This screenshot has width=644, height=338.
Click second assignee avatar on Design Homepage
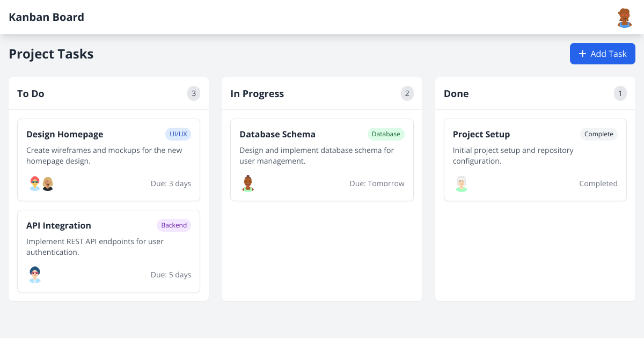pos(47,183)
